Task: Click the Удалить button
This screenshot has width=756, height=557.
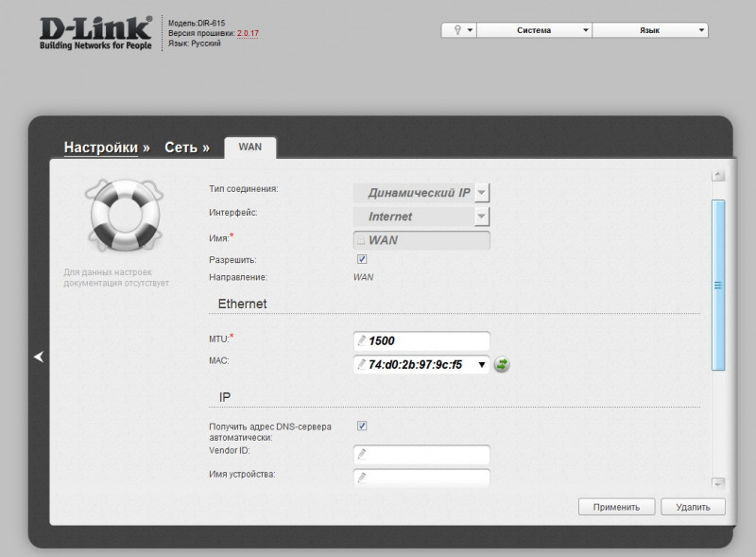Action: click(693, 507)
